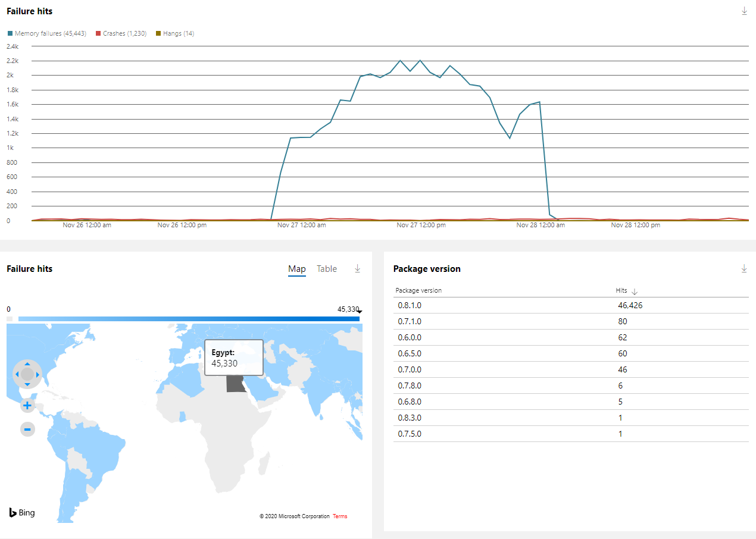Select package version 0.6.8.0 row

coord(571,402)
